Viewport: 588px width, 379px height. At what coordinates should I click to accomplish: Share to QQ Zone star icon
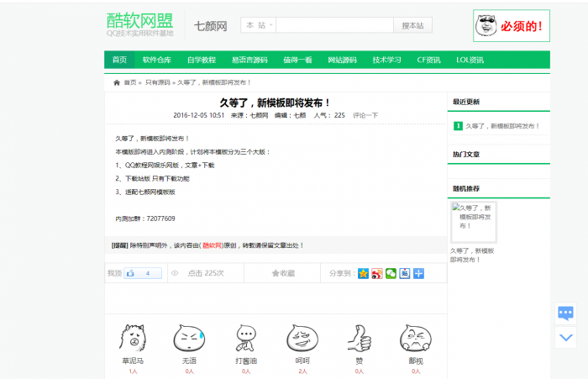tap(363, 273)
